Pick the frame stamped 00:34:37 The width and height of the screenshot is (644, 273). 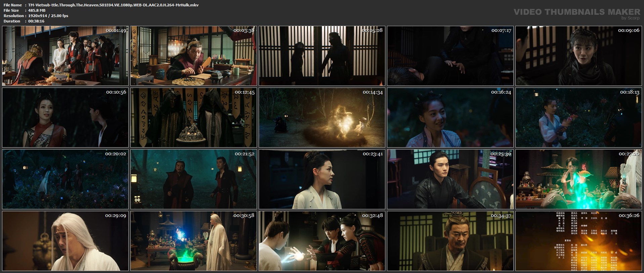click(x=450, y=241)
